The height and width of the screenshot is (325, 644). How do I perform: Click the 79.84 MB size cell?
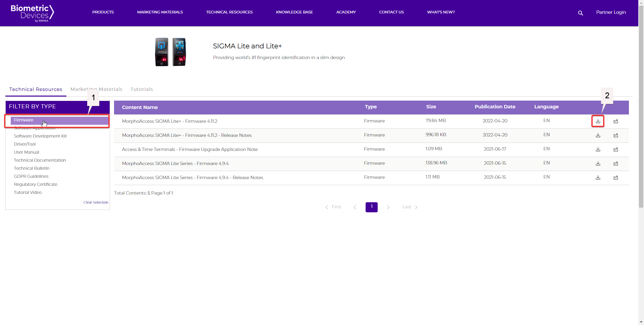(x=436, y=121)
